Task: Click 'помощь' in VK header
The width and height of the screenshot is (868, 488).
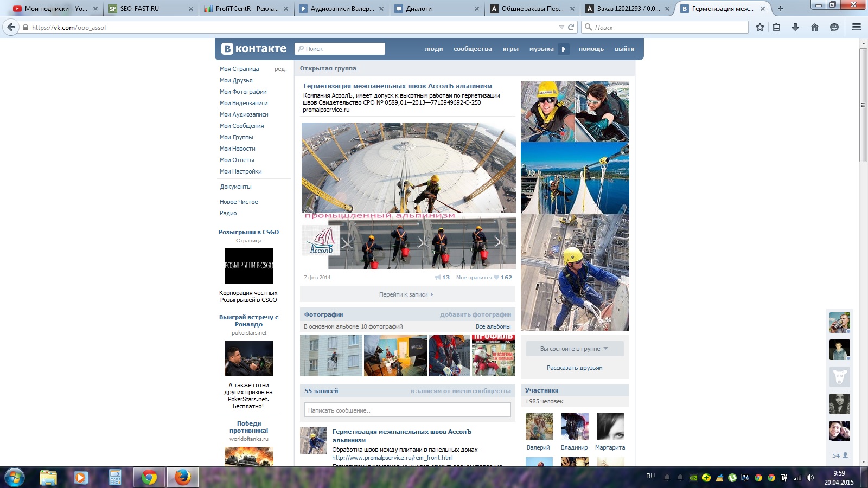Action: [x=591, y=49]
